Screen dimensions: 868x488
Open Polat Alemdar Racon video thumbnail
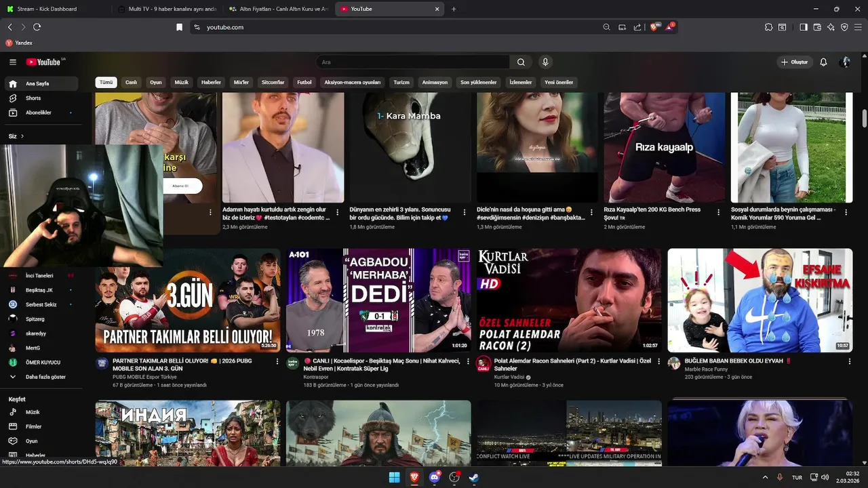(568, 300)
